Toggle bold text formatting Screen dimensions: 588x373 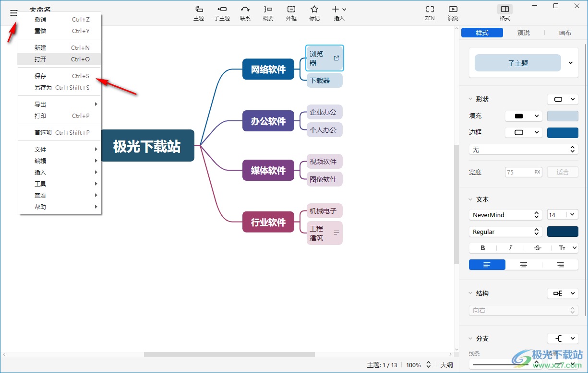coord(483,248)
